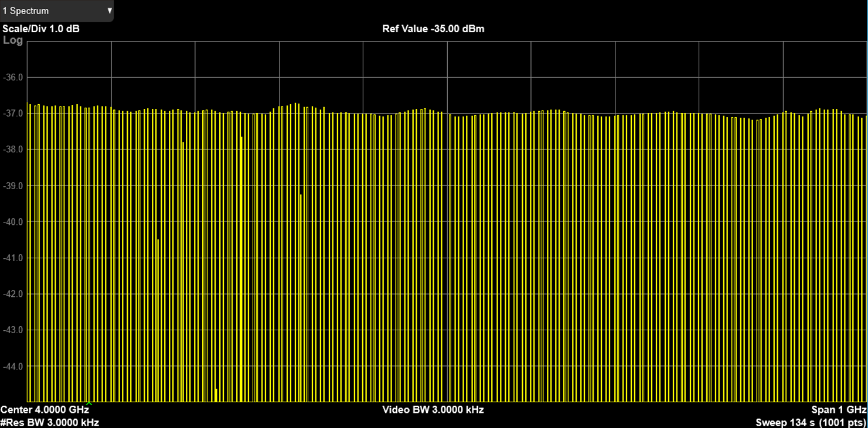Click the trace peak topping near -39.2 dBm
Image resolution: width=868 pixels, height=428 pixels.
click(301, 197)
